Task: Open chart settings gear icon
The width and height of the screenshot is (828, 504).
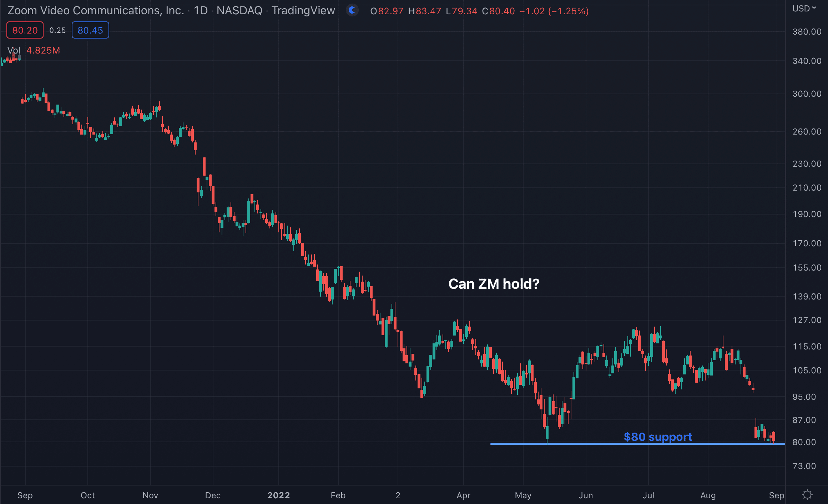Action: click(x=807, y=495)
